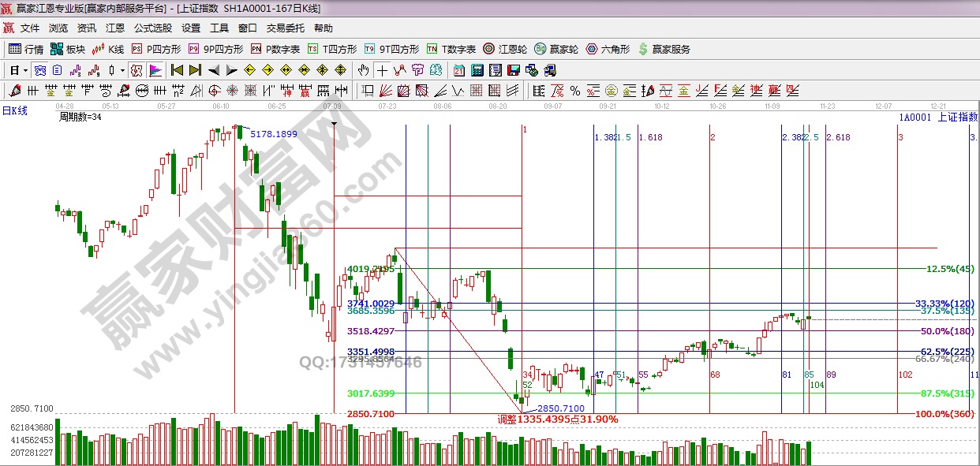Open the 公式选股 menu
Image resolution: width=980 pixels, height=466 pixels.
152,28
